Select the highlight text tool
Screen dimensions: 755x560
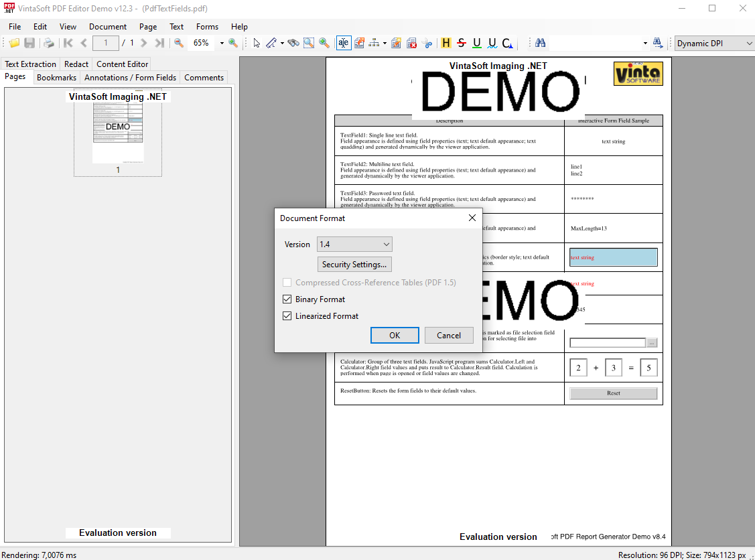coord(446,43)
